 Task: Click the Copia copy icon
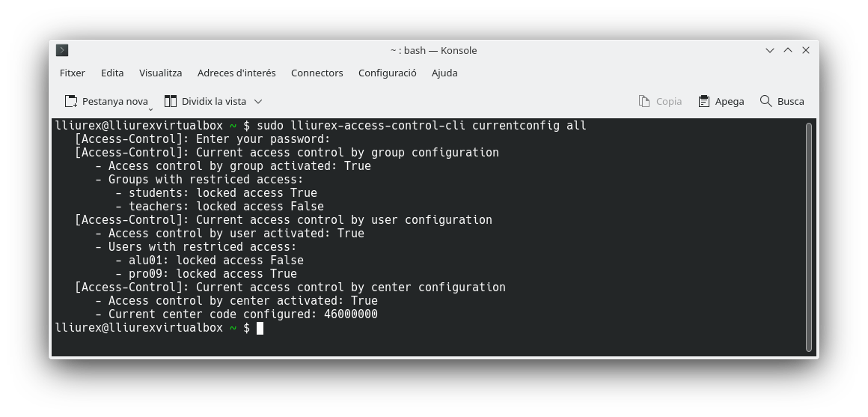tap(644, 101)
